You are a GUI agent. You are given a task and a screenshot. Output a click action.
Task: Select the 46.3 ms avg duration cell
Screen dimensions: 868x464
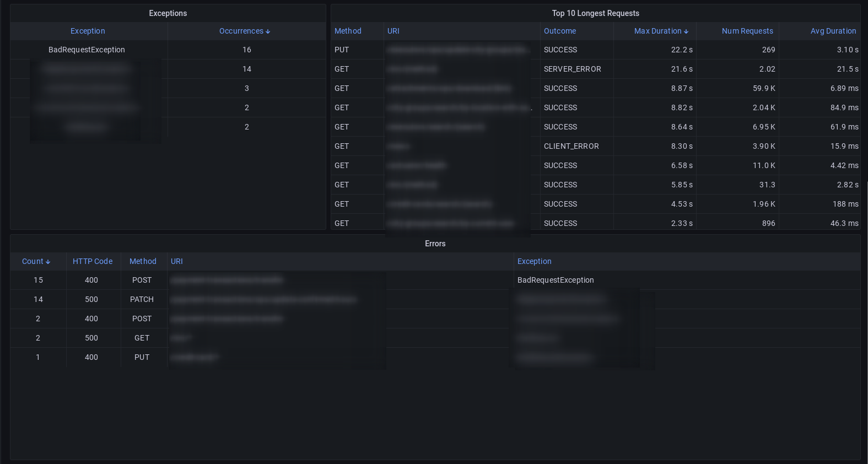pyautogui.click(x=844, y=223)
